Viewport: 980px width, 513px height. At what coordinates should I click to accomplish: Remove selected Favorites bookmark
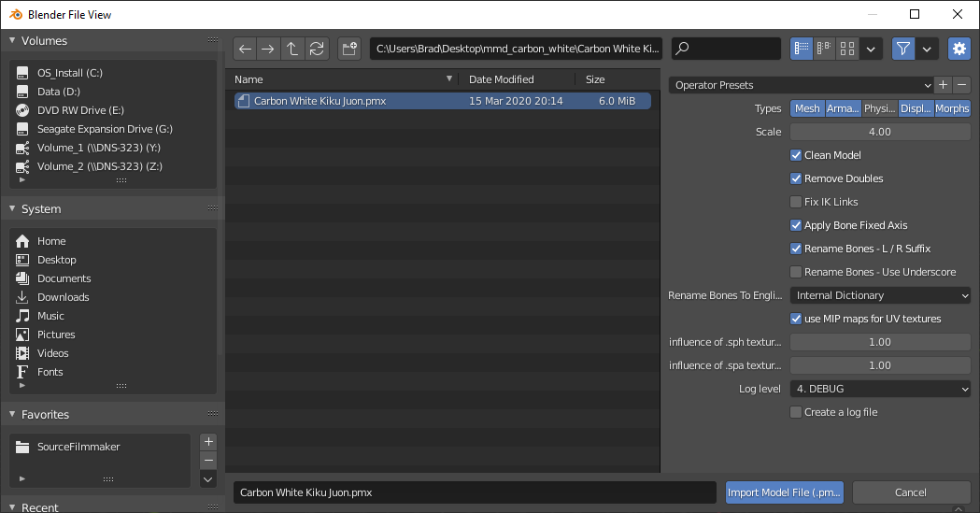click(x=208, y=461)
